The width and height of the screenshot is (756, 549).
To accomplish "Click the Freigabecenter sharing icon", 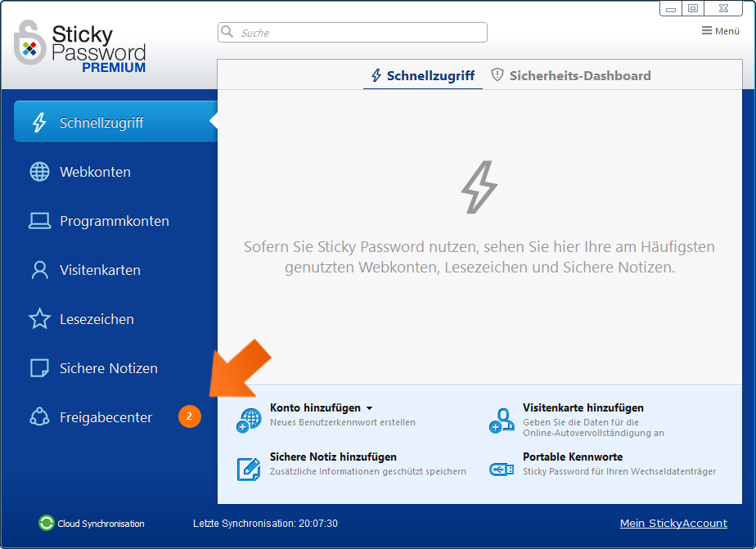I will 39,417.
